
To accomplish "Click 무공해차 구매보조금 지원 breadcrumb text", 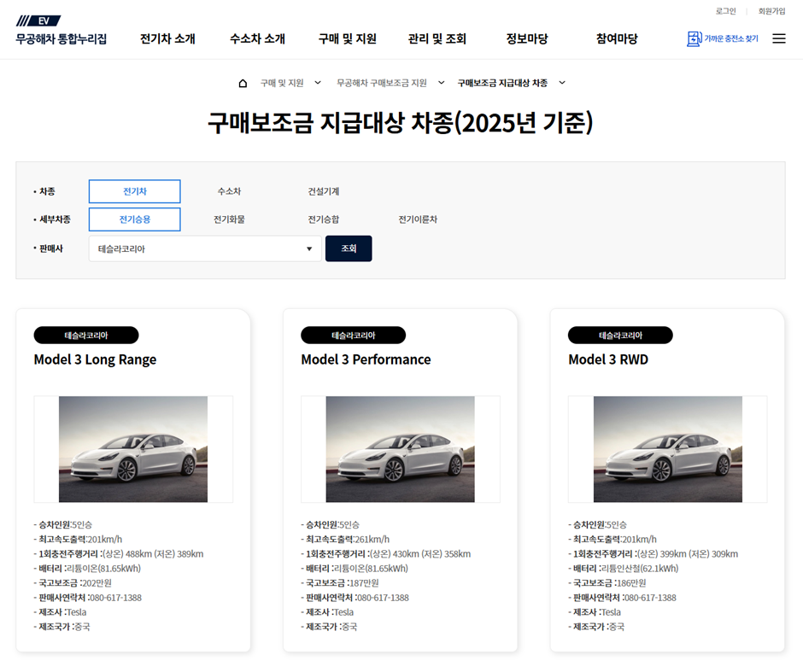I will pos(382,83).
